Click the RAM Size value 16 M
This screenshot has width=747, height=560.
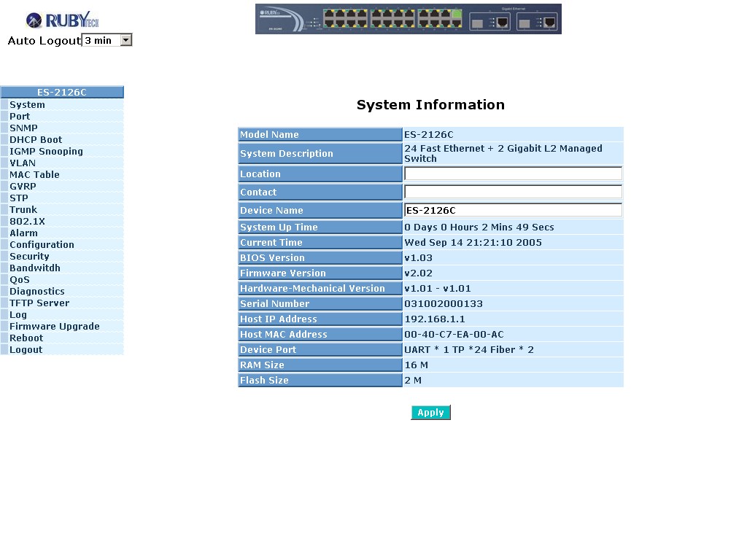pyautogui.click(x=416, y=365)
